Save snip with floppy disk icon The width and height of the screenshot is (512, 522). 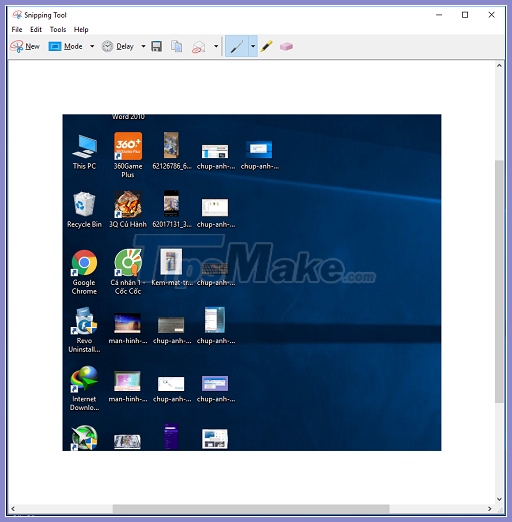156,46
